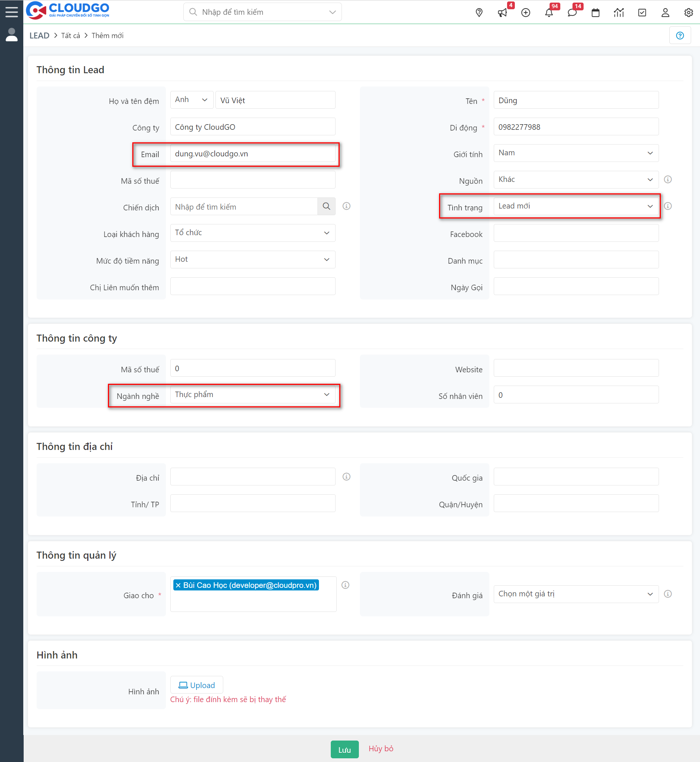Click the Hủy bỏ cancel link
Viewport: 700px width, 762px height.
pos(381,748)
